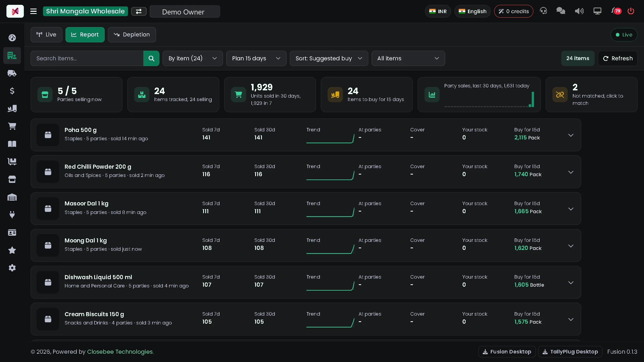Open the By item (24) dropdown
The image size is (644, 362).
click(x=193, y=58)
